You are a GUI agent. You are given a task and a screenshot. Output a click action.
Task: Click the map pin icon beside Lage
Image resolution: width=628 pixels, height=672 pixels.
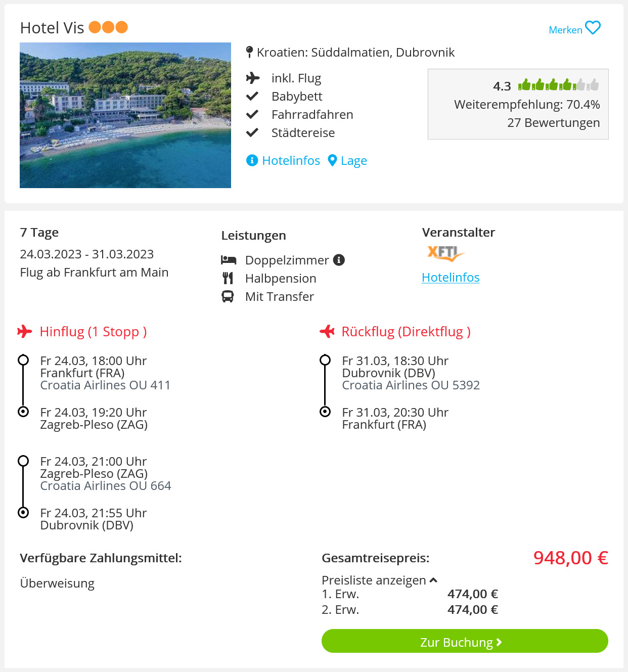tap(332, 160)
